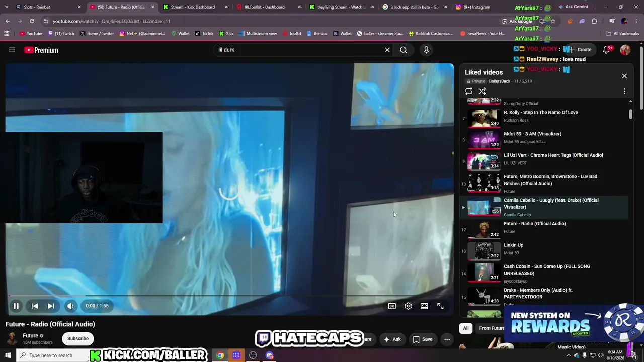Reload the current page
This screenshot has height=362, width=644.
coord(32,21)
